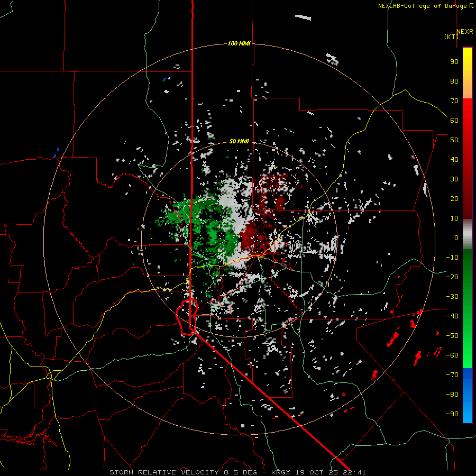Click the blue bottom segment of color bar
Viewport: 476px width, 476px height.
coord(467,396)
